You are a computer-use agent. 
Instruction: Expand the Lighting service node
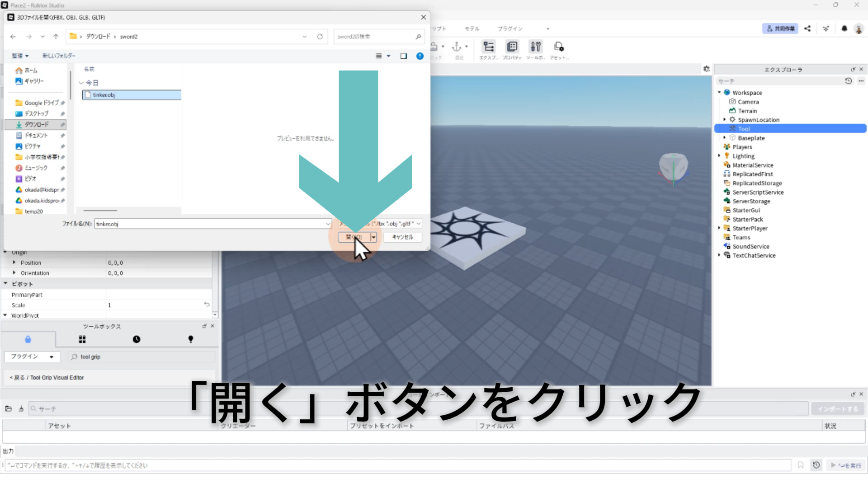pyautogui.click(x=719, y=156)
